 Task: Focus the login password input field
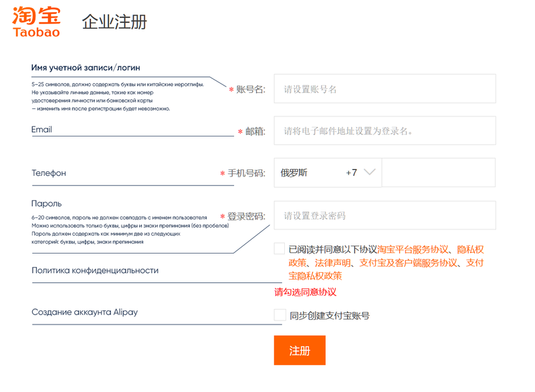[x=385, y=215]
